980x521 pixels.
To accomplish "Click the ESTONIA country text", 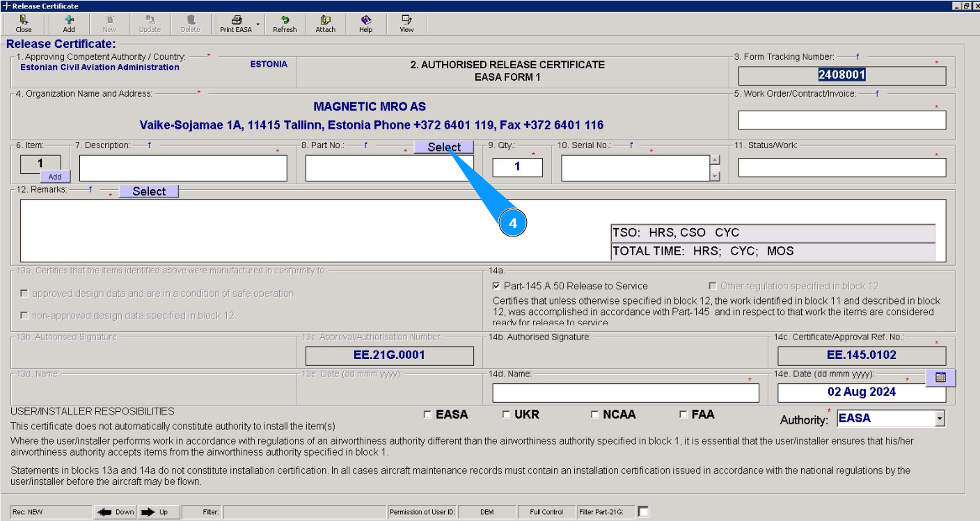I will point(269,64).
